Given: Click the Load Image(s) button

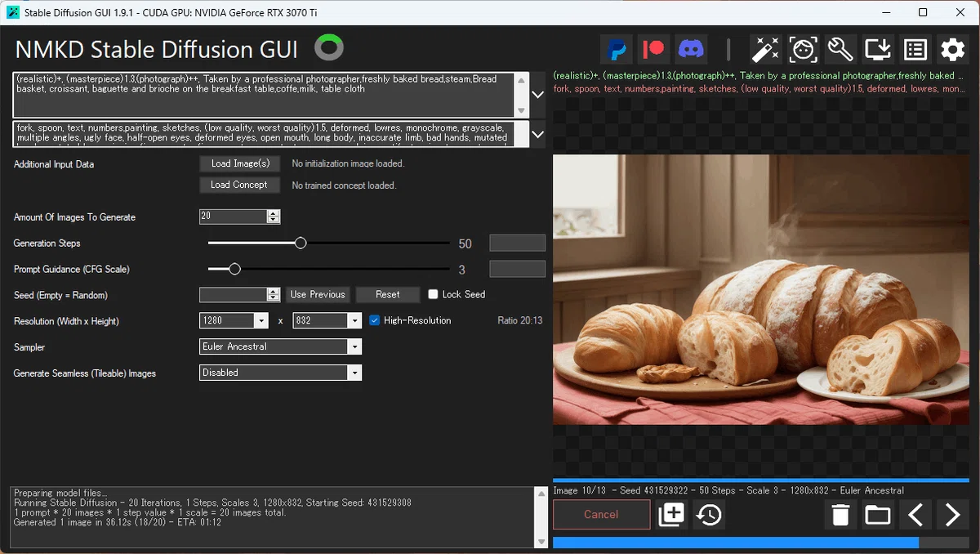Looking at the screenshot, I should tap(240, 163).
